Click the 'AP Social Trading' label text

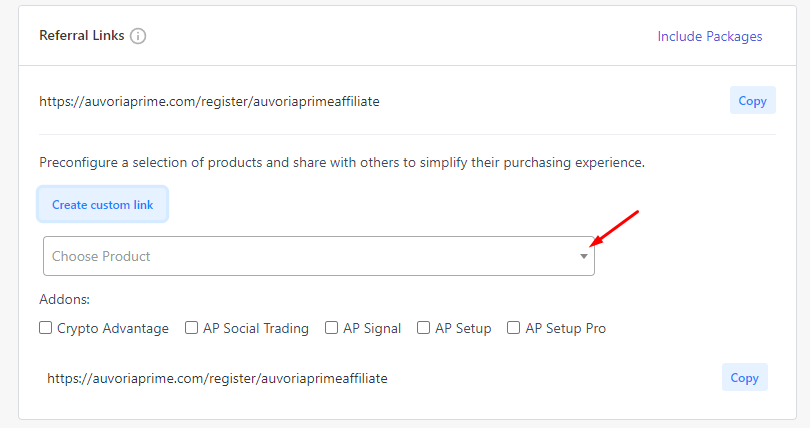(256, 328)
